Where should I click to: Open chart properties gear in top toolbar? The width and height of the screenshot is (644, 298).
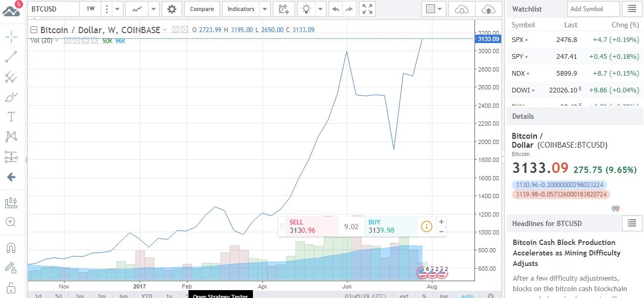pyautogui.click(x=172, y=9)
